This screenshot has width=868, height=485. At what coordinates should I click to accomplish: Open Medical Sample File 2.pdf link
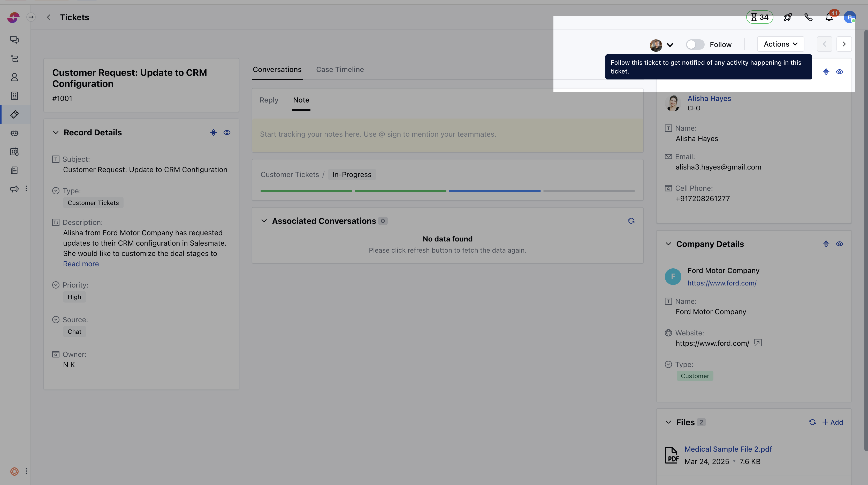pyautogui.click(x=728, y=449)
